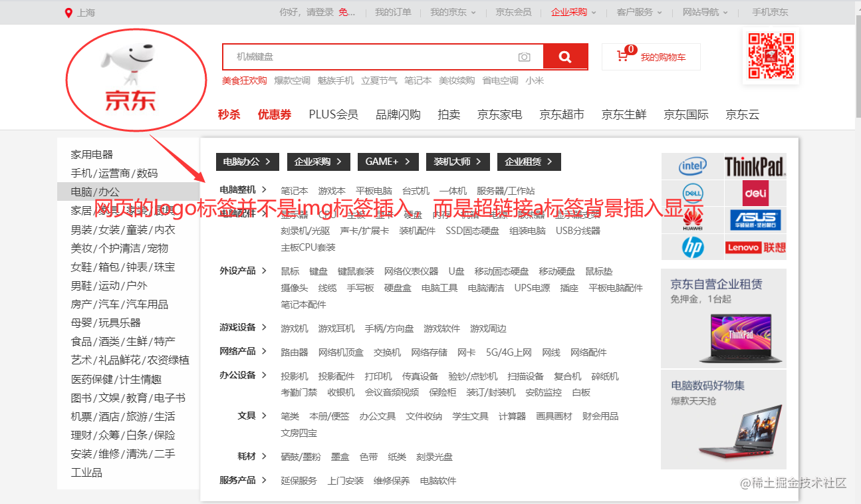861x504 pixels.
Task: Expand the 网站导航 dropdown
Action: (705, 12)
